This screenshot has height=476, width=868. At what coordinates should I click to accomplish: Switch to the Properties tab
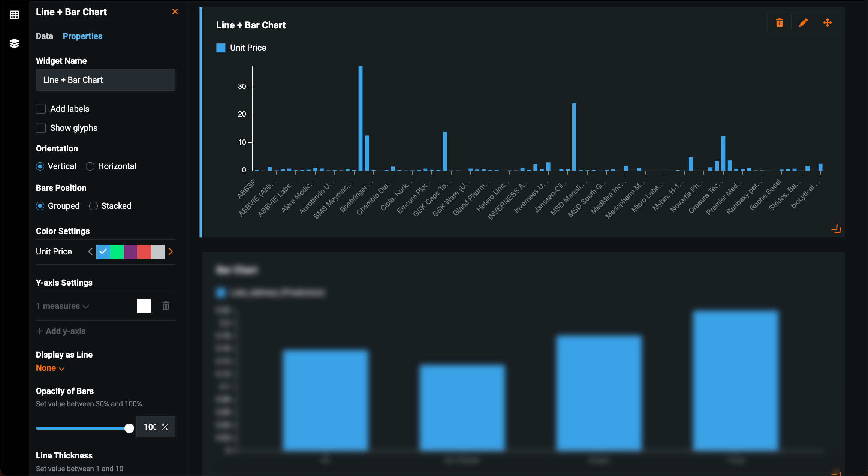(82, 36)
